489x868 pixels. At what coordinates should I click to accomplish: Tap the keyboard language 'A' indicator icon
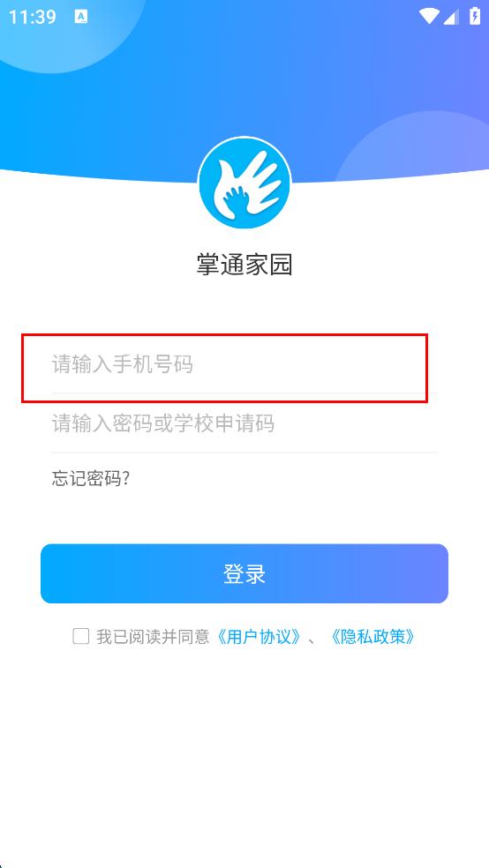(x=81, y=17)
